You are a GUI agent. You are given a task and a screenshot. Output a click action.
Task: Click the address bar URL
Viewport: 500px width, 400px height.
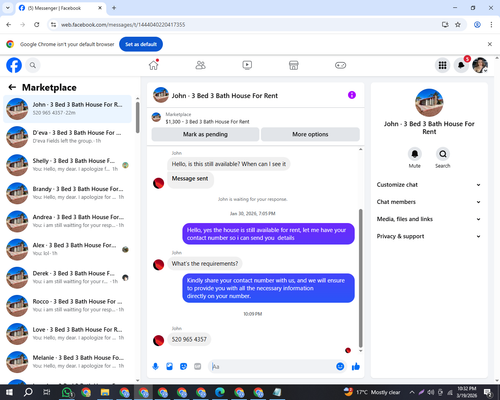pos(123,25)
